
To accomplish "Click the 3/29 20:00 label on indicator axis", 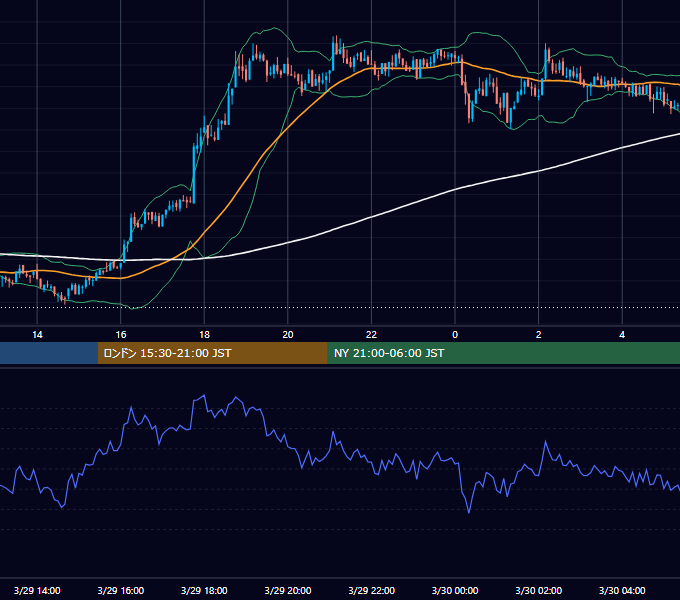I will tap(288, 590).
